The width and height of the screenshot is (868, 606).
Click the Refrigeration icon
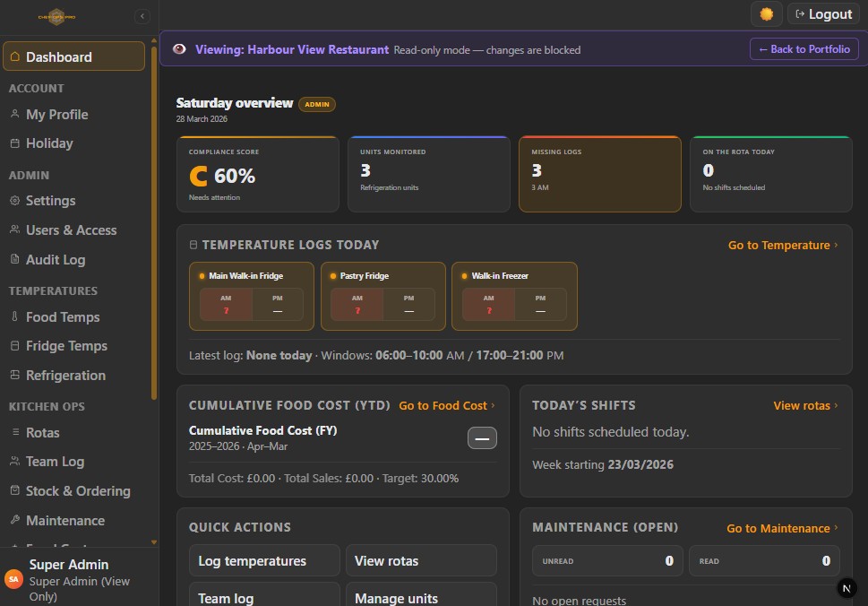15,375
